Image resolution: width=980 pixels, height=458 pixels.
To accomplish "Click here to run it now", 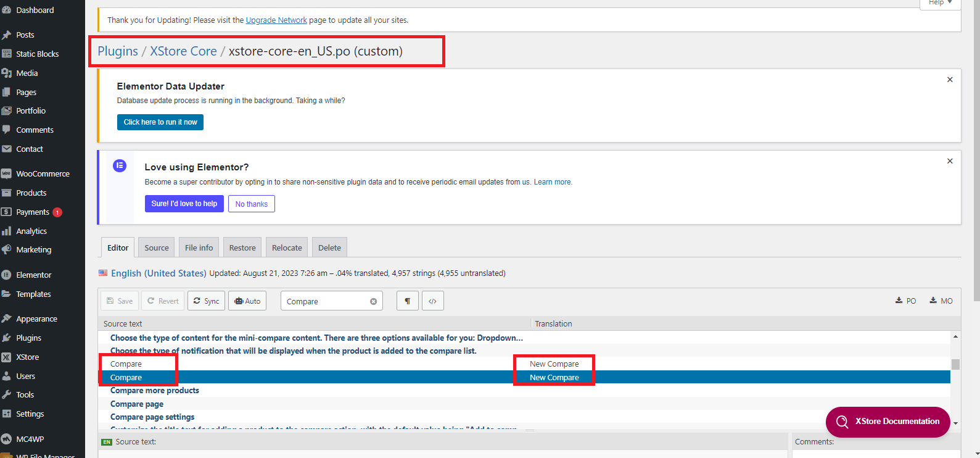I will (160, 122).
